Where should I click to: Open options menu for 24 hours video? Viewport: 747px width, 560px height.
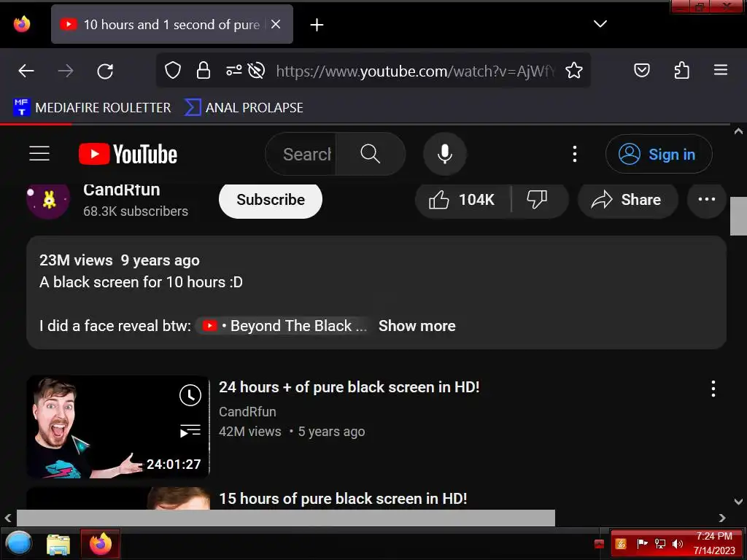(x=713, y=389)
